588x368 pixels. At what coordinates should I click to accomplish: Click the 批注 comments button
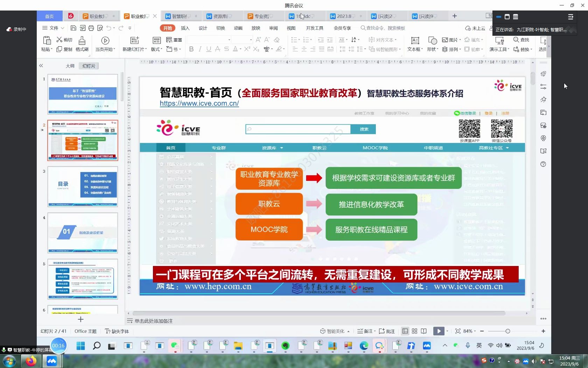click(x=387, y=331)
